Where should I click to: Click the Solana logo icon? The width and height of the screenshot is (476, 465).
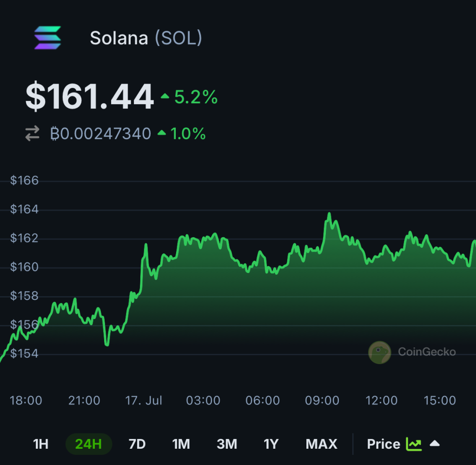pos(48,38)
